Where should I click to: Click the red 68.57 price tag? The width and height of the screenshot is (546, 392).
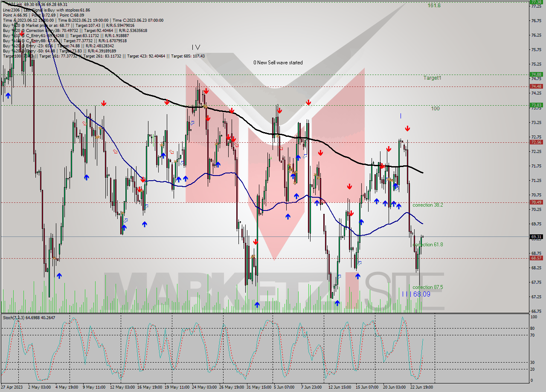tap(536, 258)
